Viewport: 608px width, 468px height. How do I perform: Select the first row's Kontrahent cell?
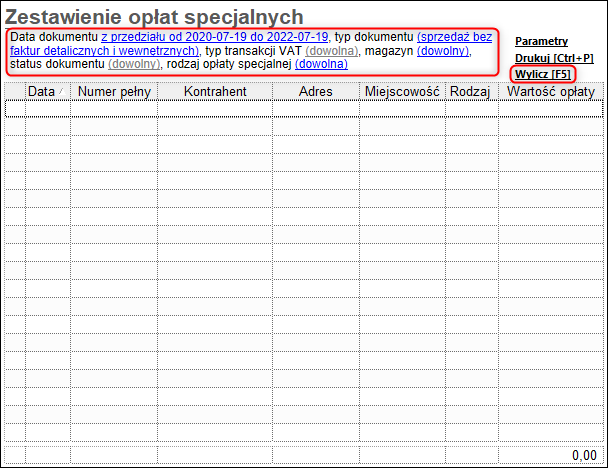pos(215,109)
